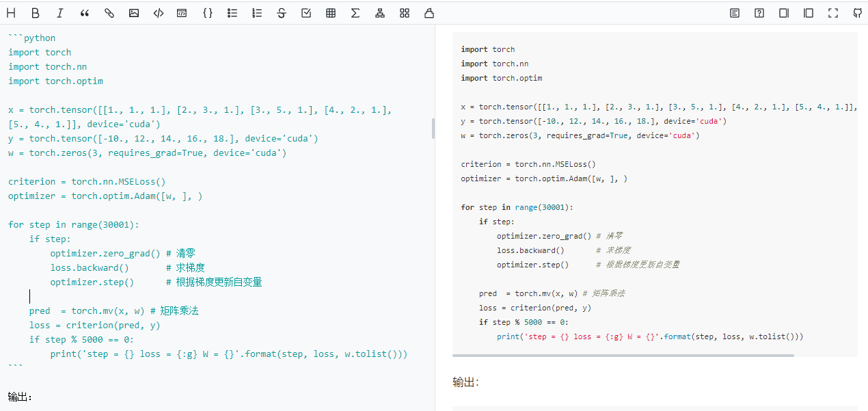Click 'loss = criterion(pred, y)' in the preview
The width and height of the screenshot is (868, 411).
coord(535,308)
